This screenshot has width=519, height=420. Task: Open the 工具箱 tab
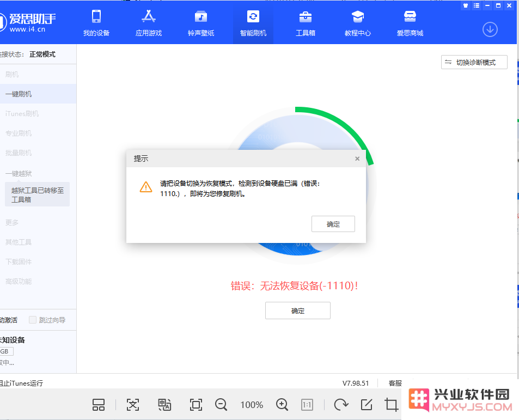pyautogui.click(x=305, y=23)
